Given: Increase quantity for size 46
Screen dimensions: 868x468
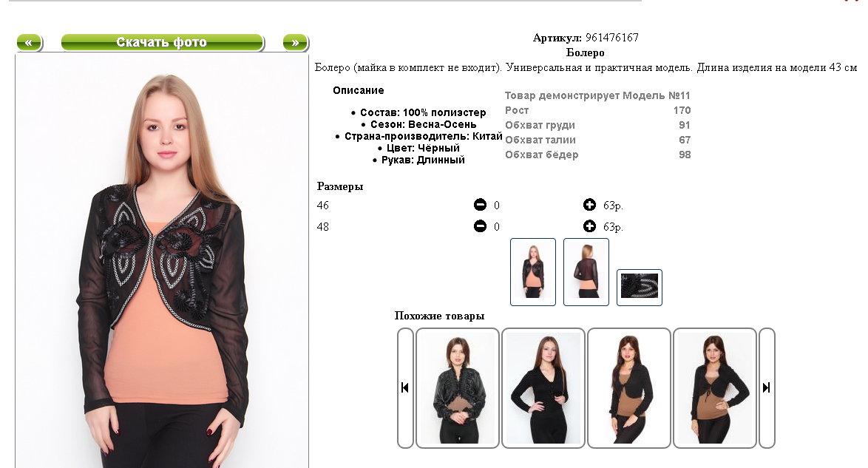Looking at the screenshot, I should tap(589, 205).
